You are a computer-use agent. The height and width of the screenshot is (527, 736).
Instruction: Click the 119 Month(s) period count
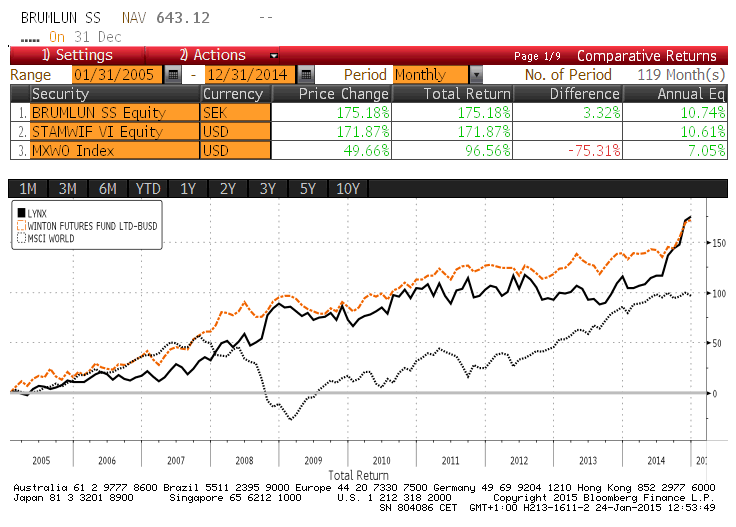coord(682,75)
